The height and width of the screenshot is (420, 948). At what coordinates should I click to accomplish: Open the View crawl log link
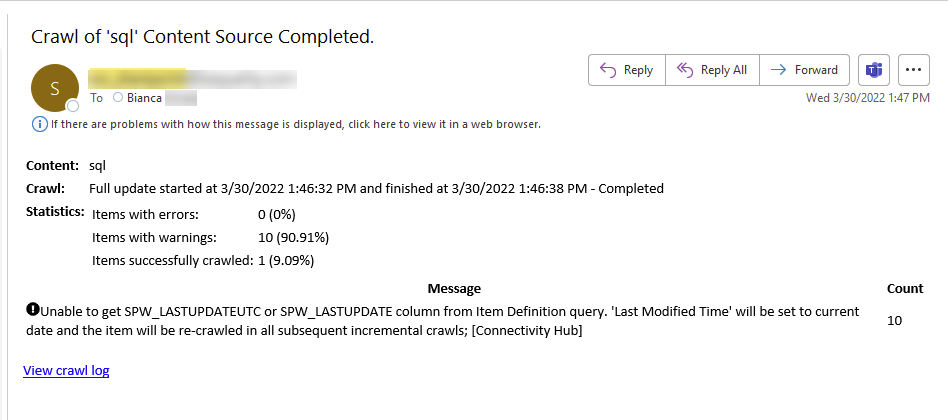click(66, 370)
